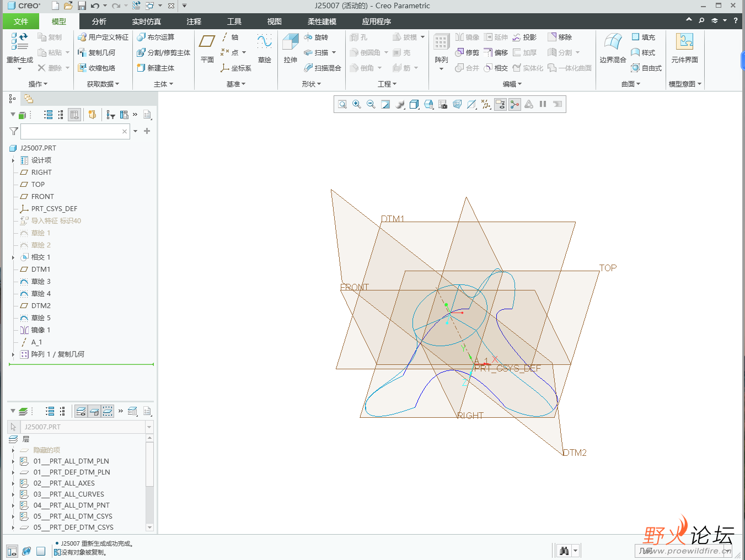Screen dimensions: 745x560
Task: Toggle layer box icon next to visibility icon
Action: [x=94, y=411]
